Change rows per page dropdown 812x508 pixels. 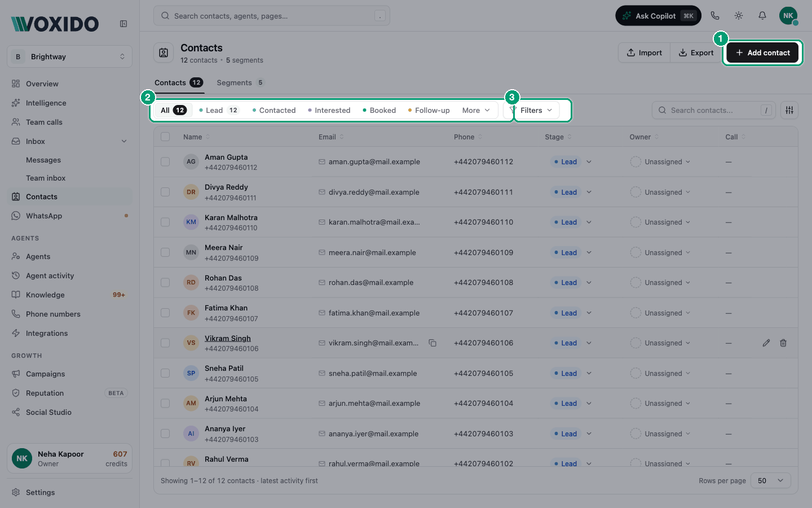pyautogui.click(x=771, y=480)
